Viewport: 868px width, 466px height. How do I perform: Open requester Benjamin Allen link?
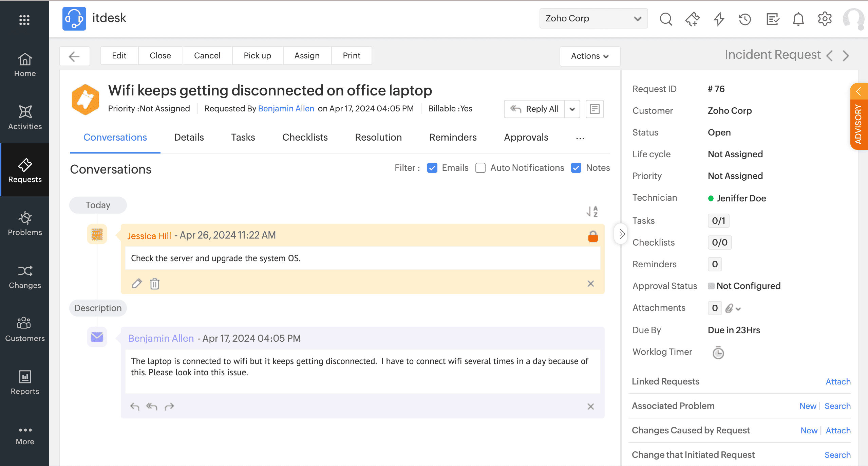(x=286, y=108)
